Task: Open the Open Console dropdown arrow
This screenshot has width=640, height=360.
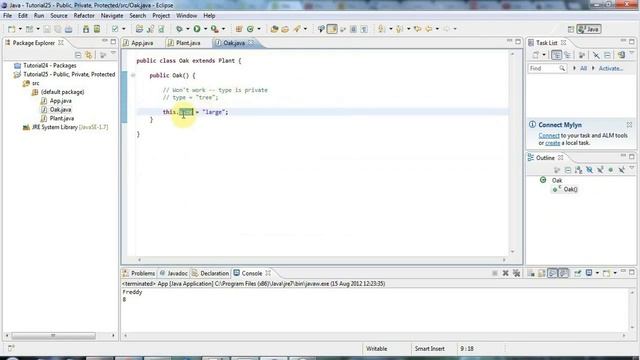Action: (x=615, y=273)
